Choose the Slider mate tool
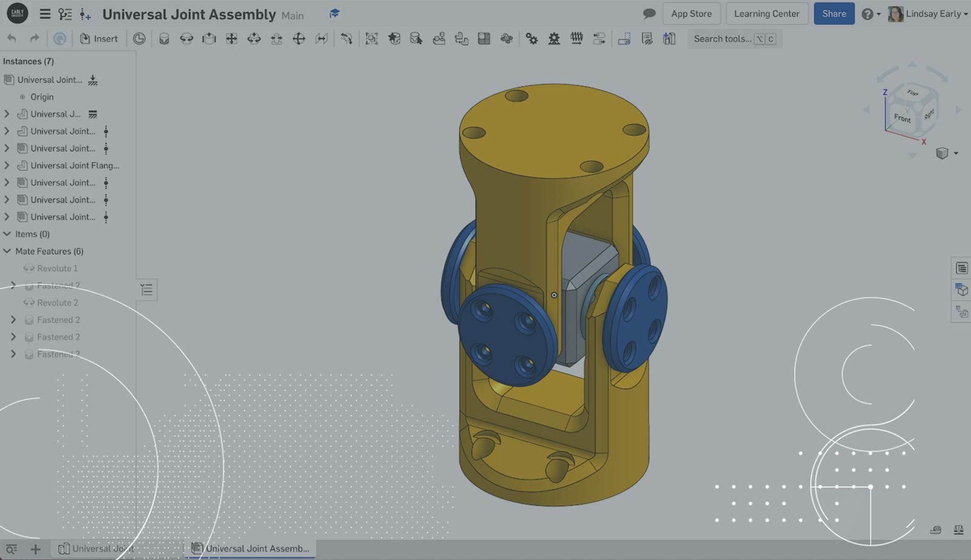The width and height of the screenshot is (971, 560). (x=209, y=39)
